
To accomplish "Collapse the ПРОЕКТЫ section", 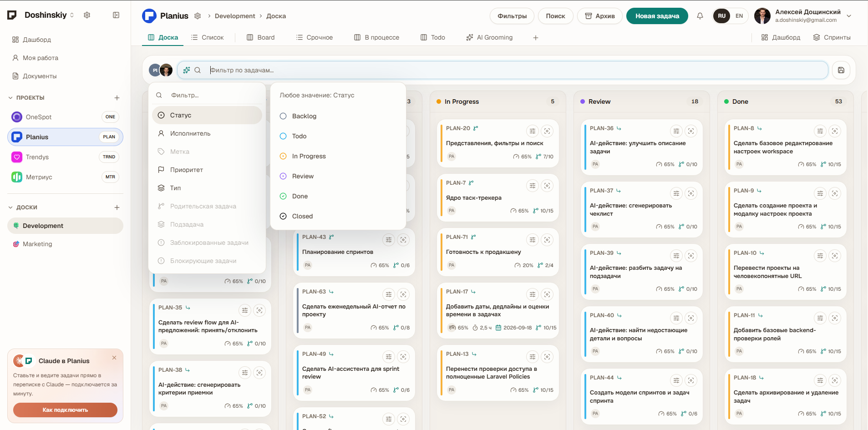I will pyautogui.click(x=10, y=98).
